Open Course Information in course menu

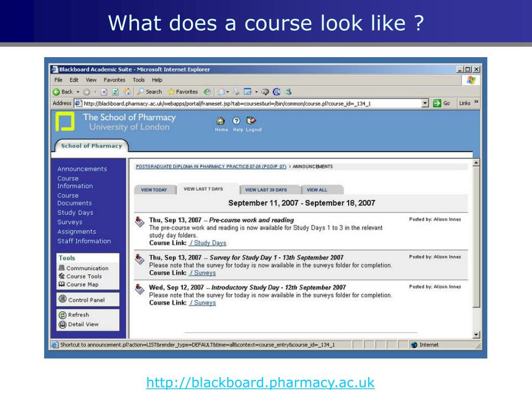coord(75,182)
